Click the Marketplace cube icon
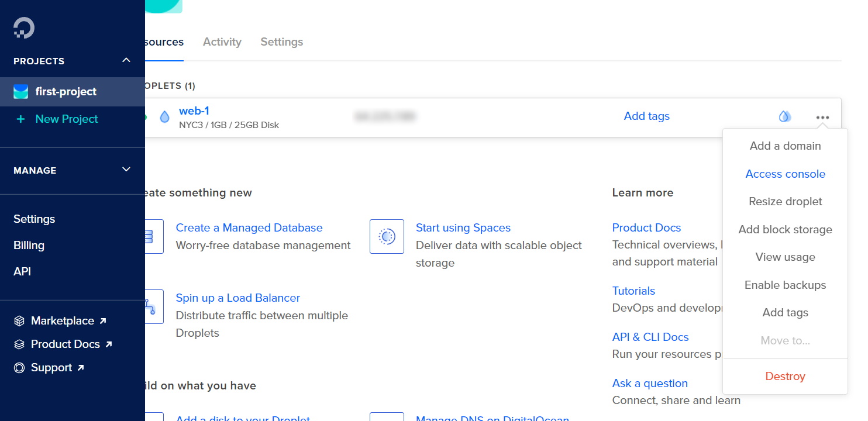 [19, 320]
